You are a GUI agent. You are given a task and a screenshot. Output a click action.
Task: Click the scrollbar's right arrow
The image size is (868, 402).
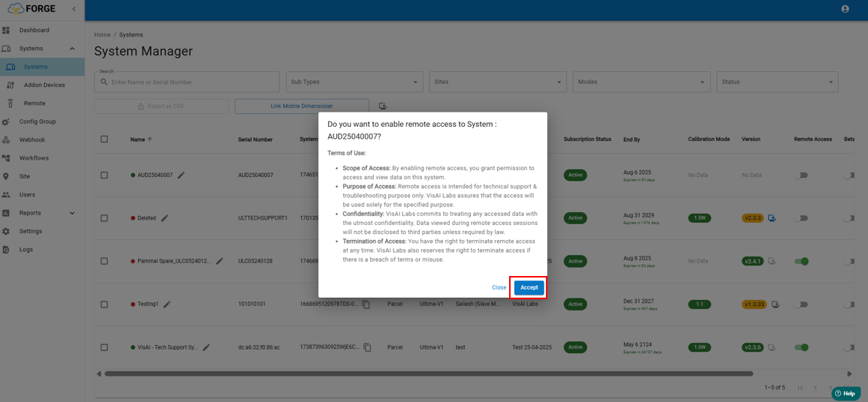(850, 373)
